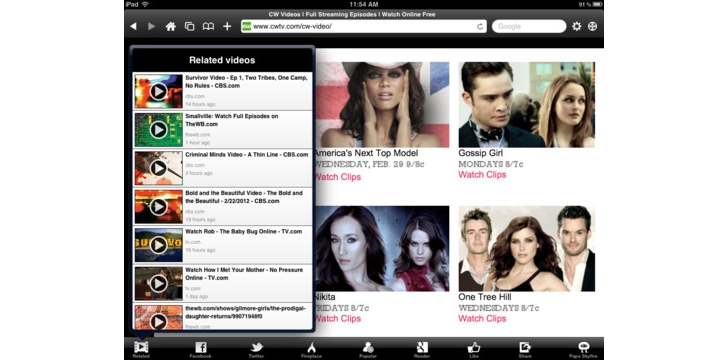
Task: Open 'Survivor Video - Ep 1, Two Tribes' title
Action: 246,82
